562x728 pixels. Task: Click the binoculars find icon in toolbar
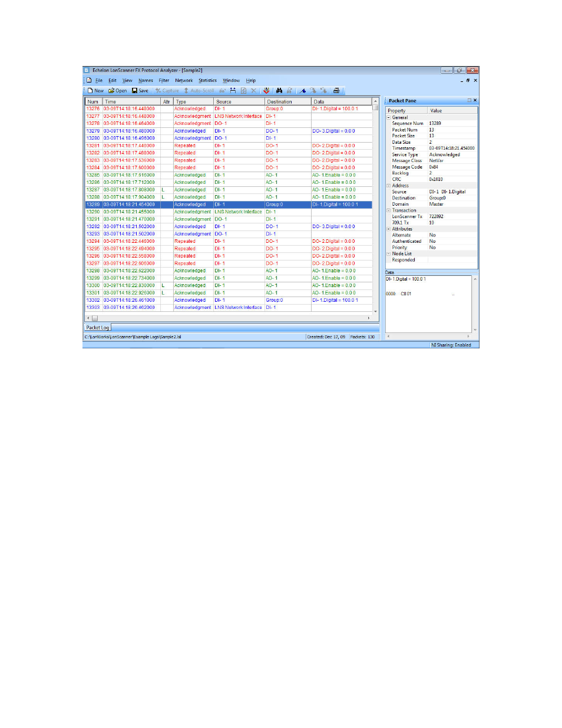tap(279, 91)
